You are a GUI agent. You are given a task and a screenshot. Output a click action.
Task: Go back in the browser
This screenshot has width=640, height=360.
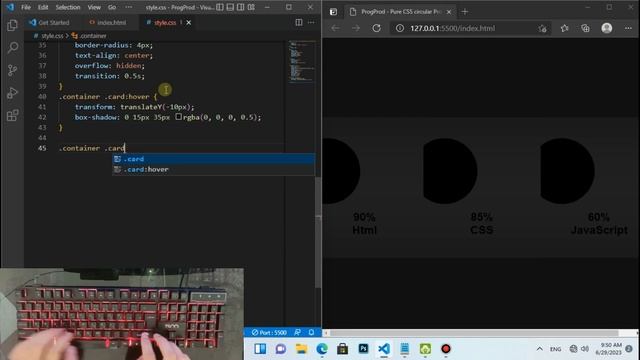pyautogui.click(x=335, y=28)
